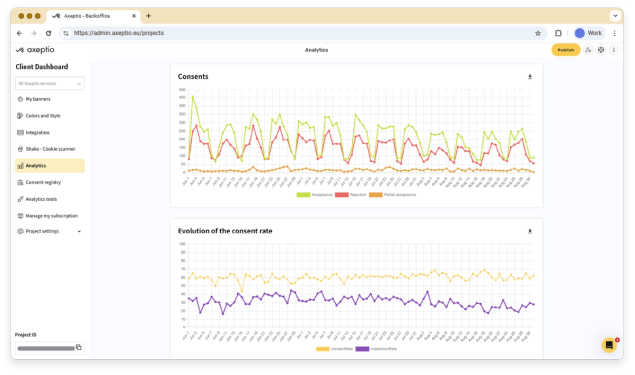
Task: Click the browser back arrow
Action: coord(19,33)
